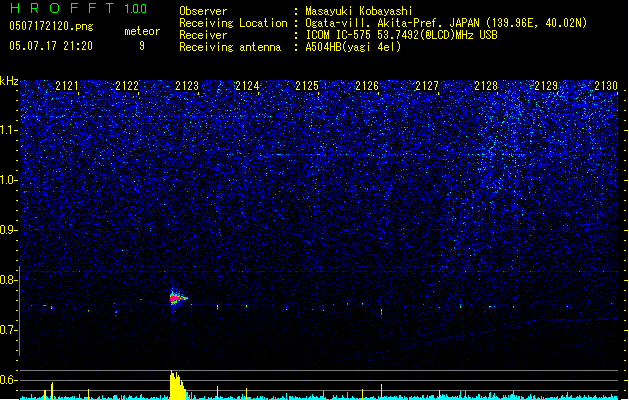Click the 0.8 kHz axis label
The width and height of the screenshot is (629, 400).
[x=9, y=280]
